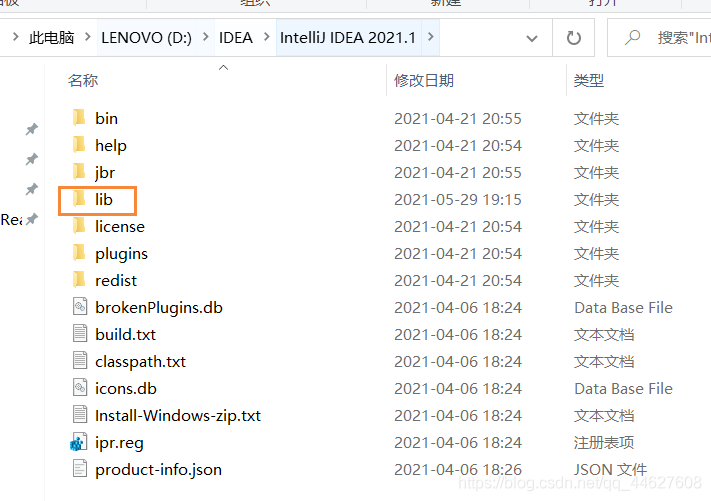Expand the chevron after 此电脑
The image size is (711, 501).
[x=88, y=37]
